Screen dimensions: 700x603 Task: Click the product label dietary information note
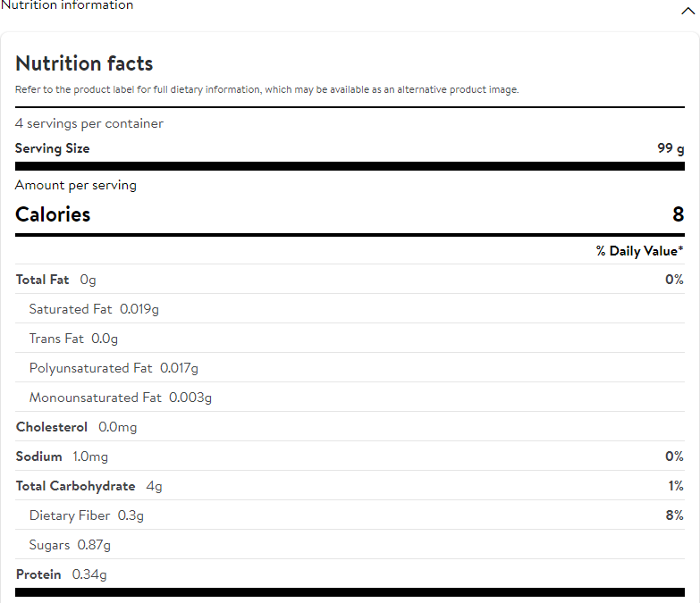[266, 89]
